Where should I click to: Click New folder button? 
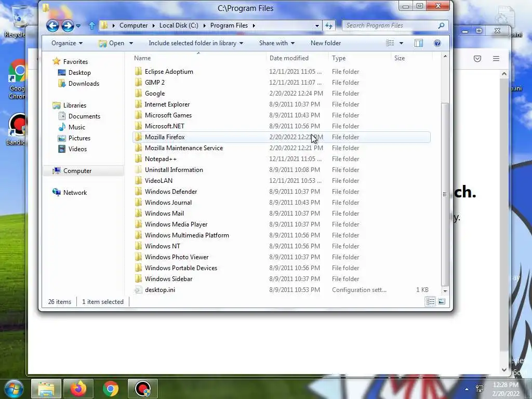[326, 43]
